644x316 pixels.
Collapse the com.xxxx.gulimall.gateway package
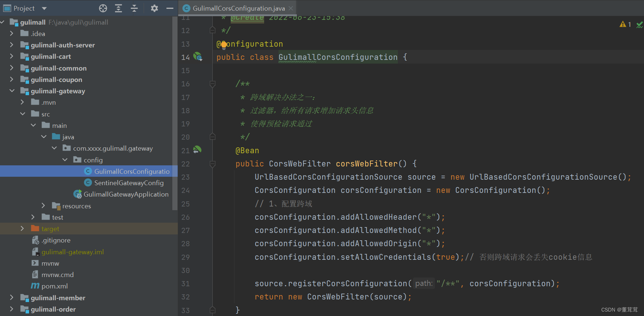[54, 148]
